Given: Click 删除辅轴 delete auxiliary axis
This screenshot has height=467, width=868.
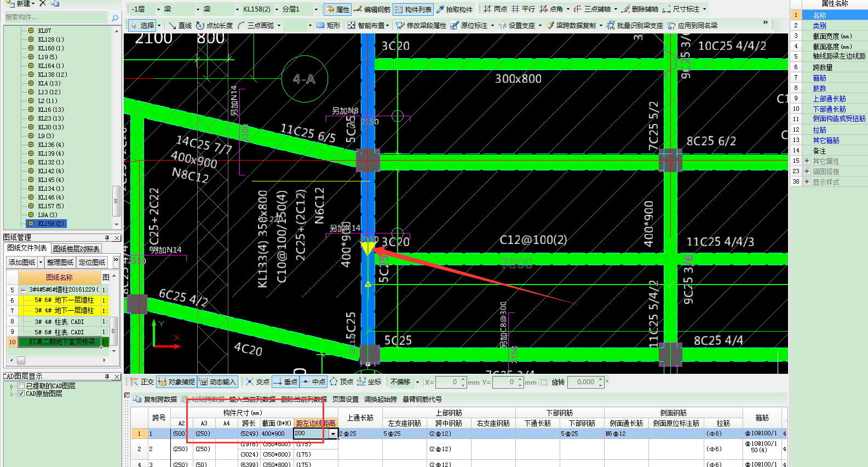Looking at the screenshot, I should click(640, 9).
